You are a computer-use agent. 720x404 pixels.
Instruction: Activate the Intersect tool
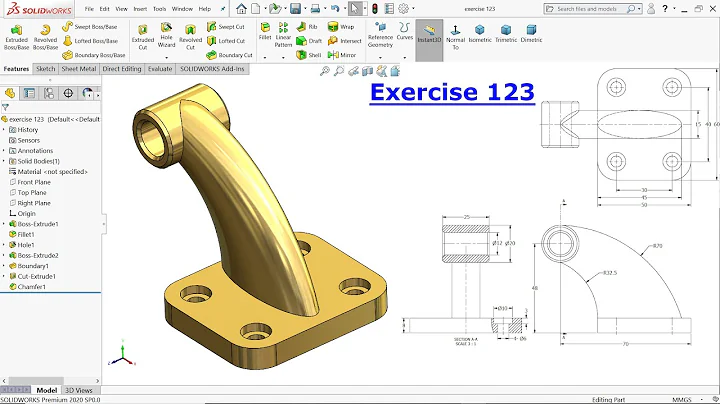[344, 41]
